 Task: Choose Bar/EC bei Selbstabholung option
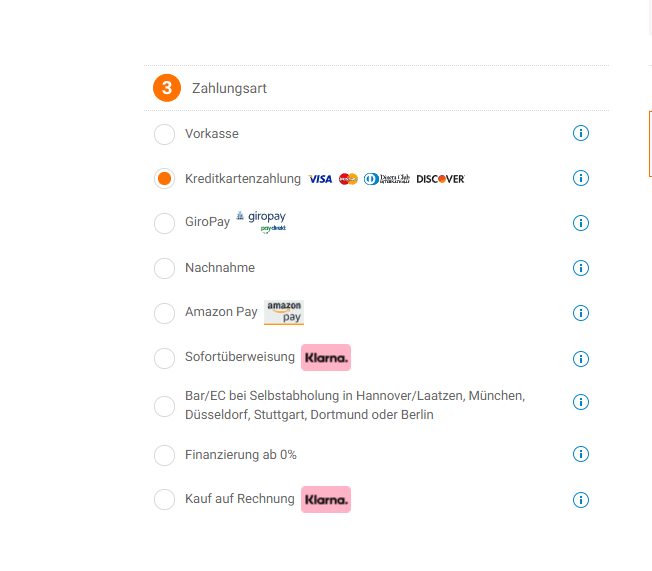pyautogui.click(x=164, y=406)
